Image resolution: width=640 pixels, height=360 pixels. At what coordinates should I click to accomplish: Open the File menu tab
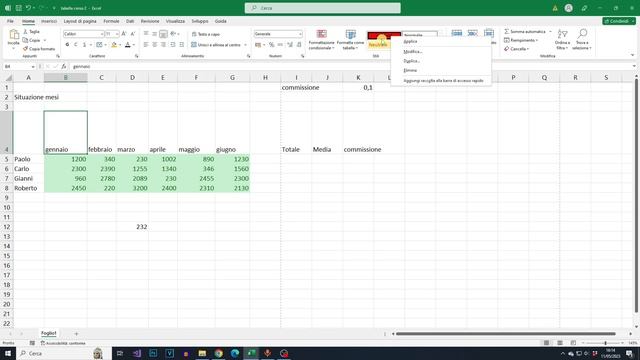tap(10, 21)
